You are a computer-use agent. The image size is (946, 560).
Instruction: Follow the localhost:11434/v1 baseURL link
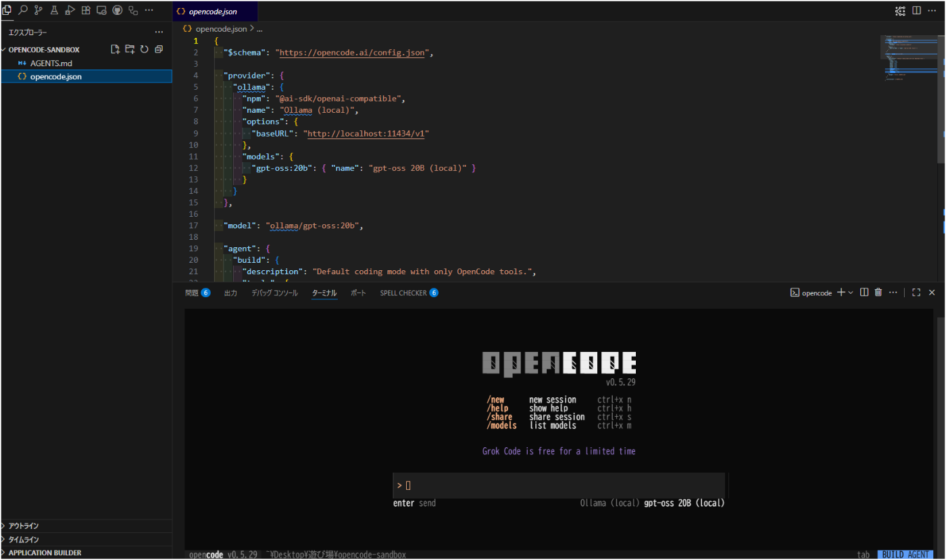click(366, 133)
